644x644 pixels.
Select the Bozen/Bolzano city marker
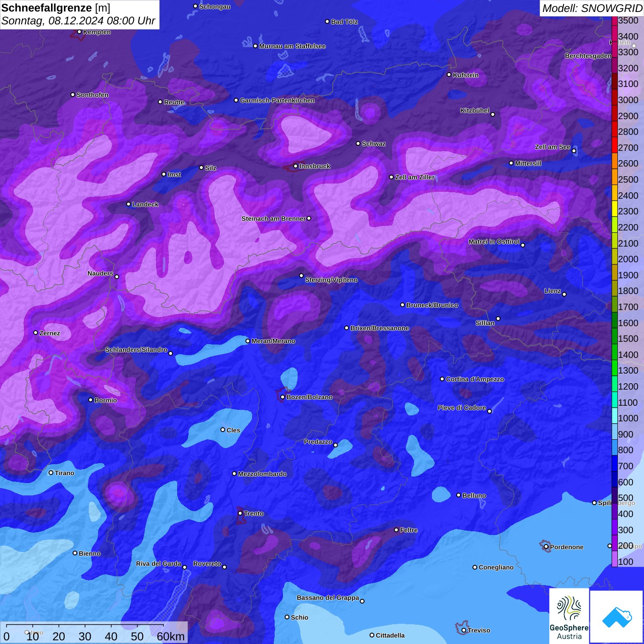tap(282, 397)
